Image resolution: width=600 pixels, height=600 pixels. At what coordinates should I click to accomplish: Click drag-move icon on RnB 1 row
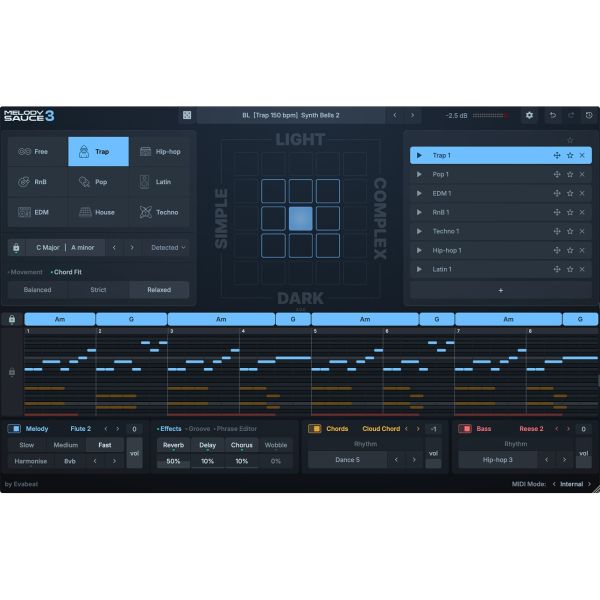coord(557,212)
